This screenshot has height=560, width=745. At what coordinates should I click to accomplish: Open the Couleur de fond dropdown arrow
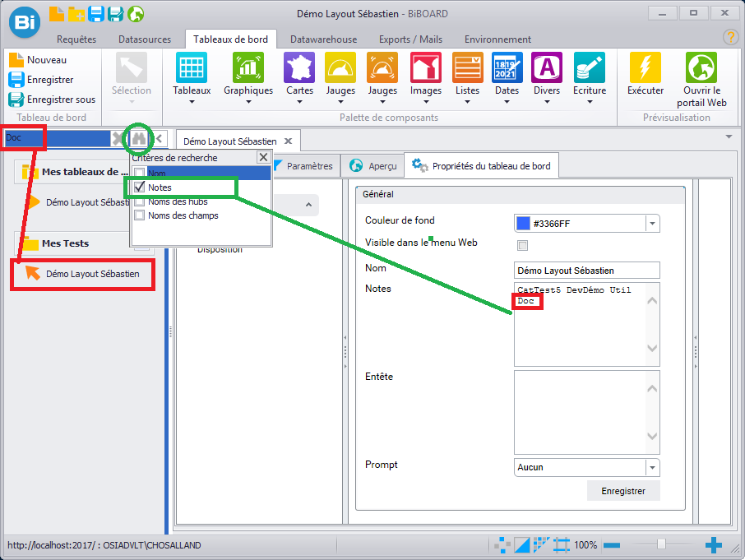coord(652,223)
